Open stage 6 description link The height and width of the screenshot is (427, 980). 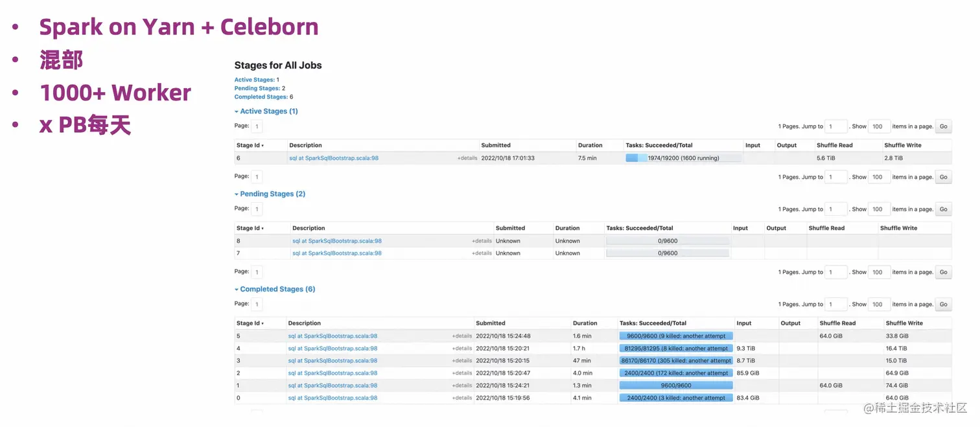(334, 158)
